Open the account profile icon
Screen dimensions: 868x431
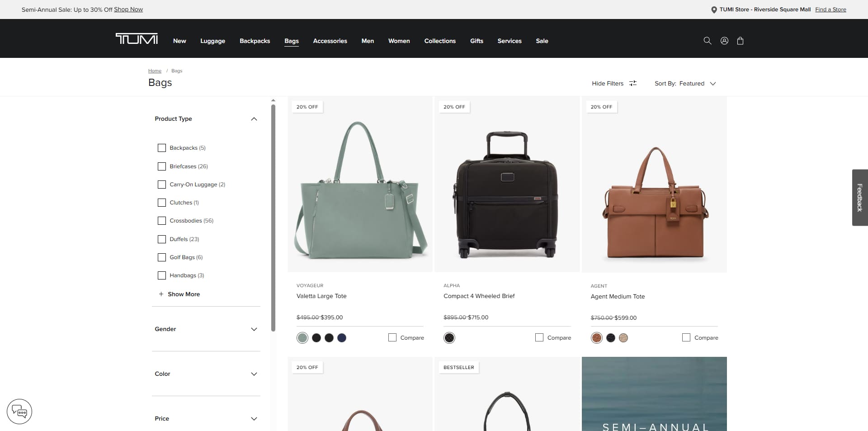pyautogui.click(x=724, y=41)
